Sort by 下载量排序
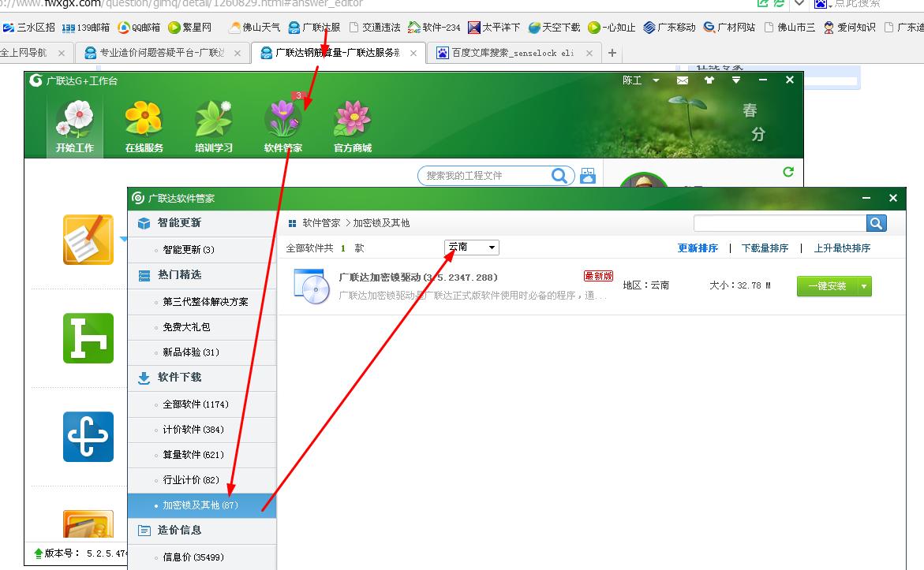 coord(765,248)
